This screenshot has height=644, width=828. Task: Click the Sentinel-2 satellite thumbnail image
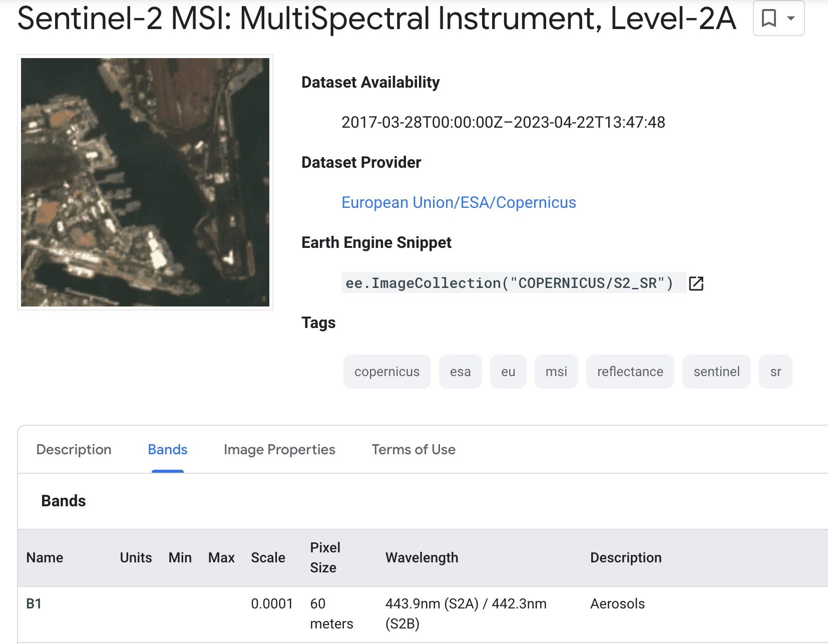(145, 182)
